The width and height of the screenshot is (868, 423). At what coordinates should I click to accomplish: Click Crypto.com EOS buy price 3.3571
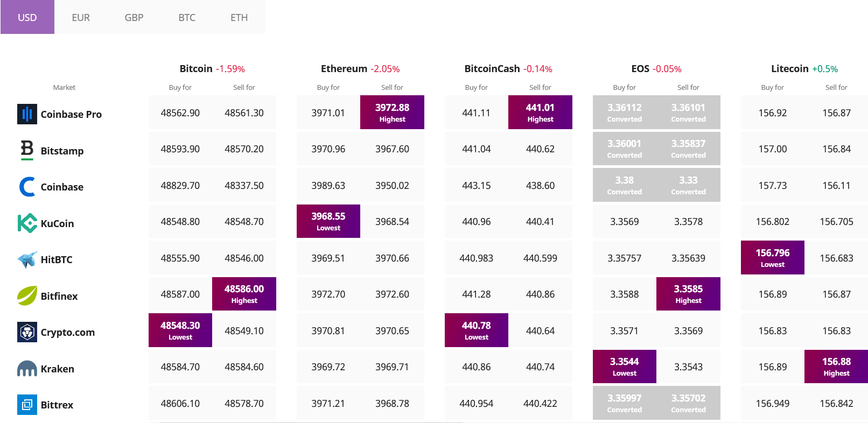(625, 331)
